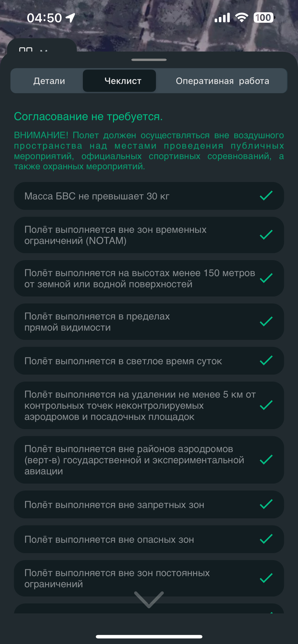This screenshot has width=298, height=644.
Task: Expand list with the down chevron
Action: [149, 599]
